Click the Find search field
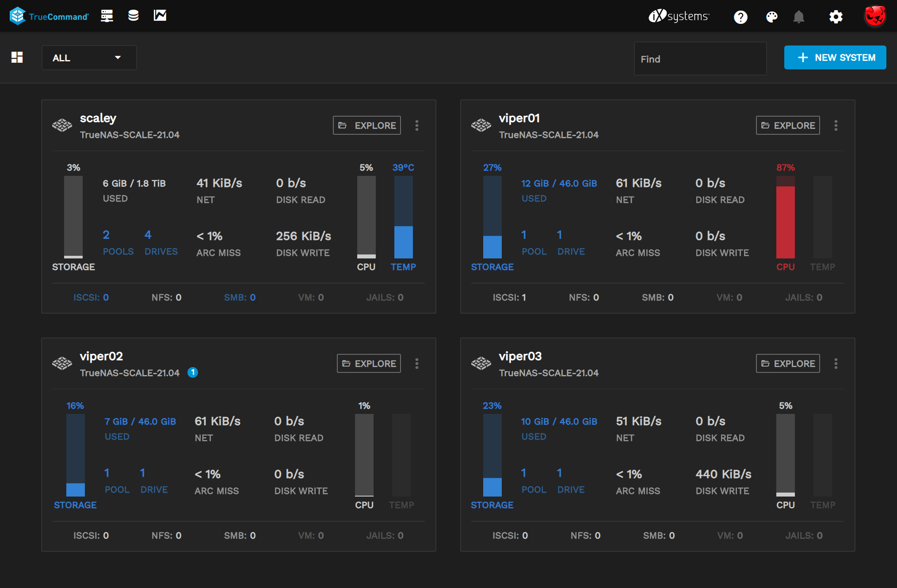The image size is (897, 588). tap(700, 59)
